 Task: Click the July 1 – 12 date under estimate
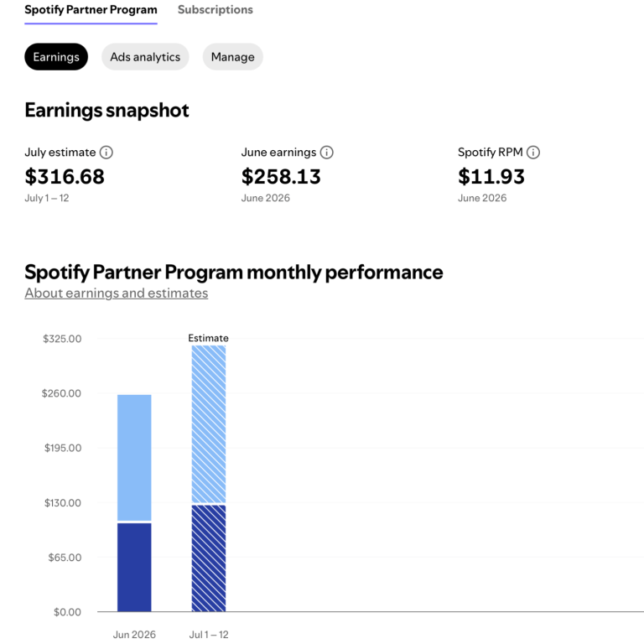(47, 198)
